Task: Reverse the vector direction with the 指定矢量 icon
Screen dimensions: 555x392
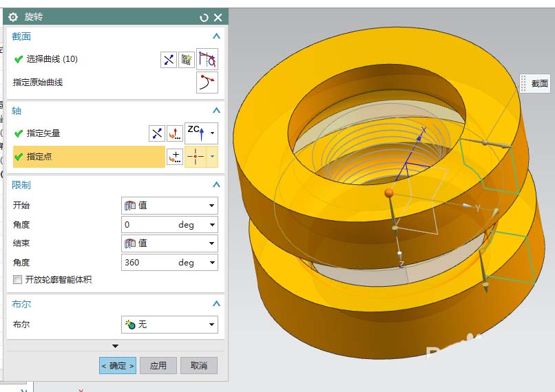Action: click(x=157, y=133)
